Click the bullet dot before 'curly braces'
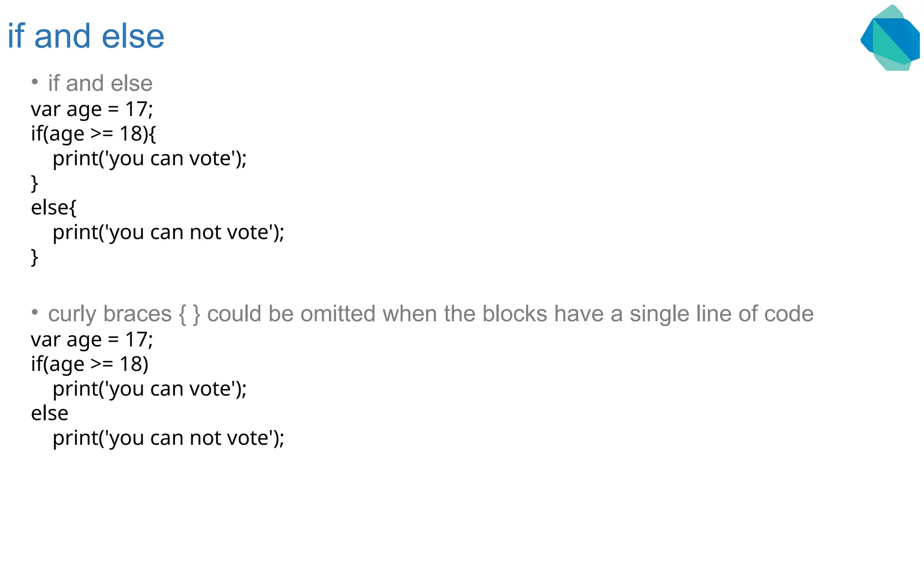The image size is (924, 578). pyautogui.click(x=35, y=312)
